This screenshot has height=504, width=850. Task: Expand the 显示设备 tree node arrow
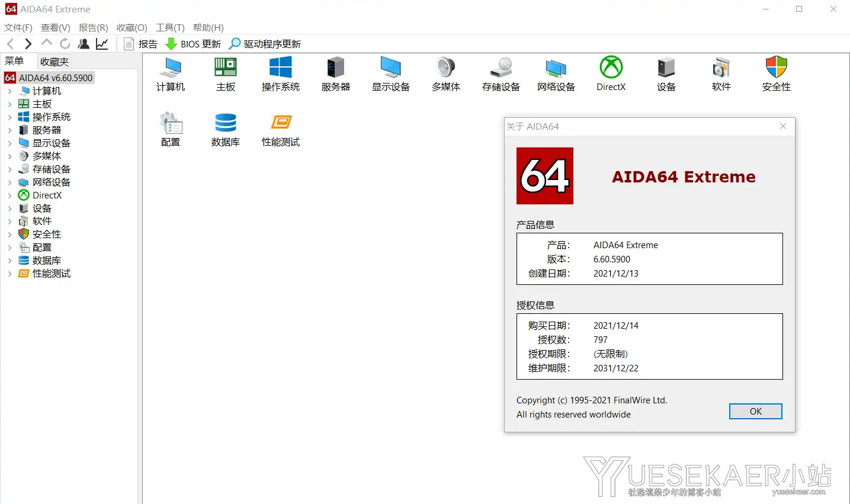coord(9,143)
